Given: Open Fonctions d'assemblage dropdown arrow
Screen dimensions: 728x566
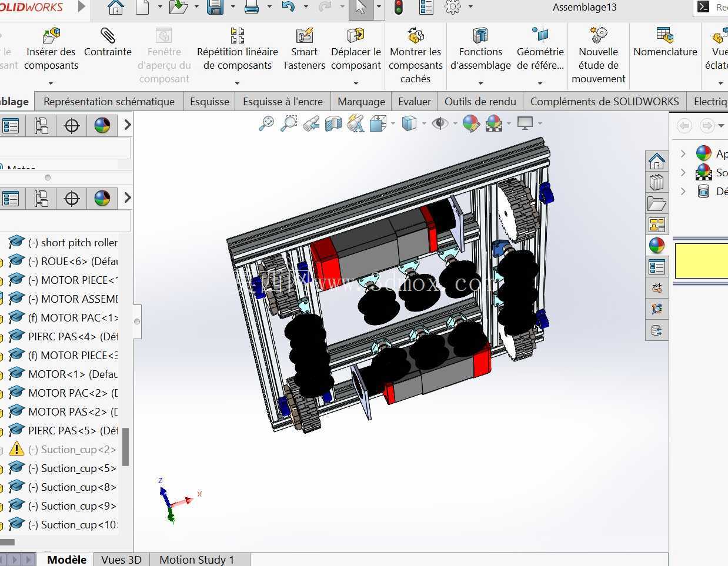Looking at the screenshot, I should point(480,83).
